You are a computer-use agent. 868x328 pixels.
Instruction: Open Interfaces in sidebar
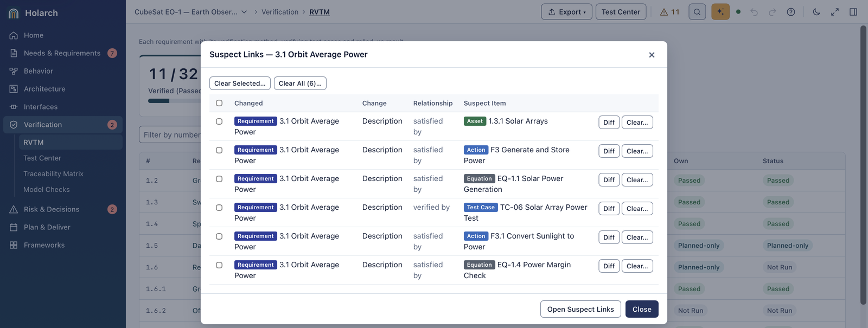(41, 107)
